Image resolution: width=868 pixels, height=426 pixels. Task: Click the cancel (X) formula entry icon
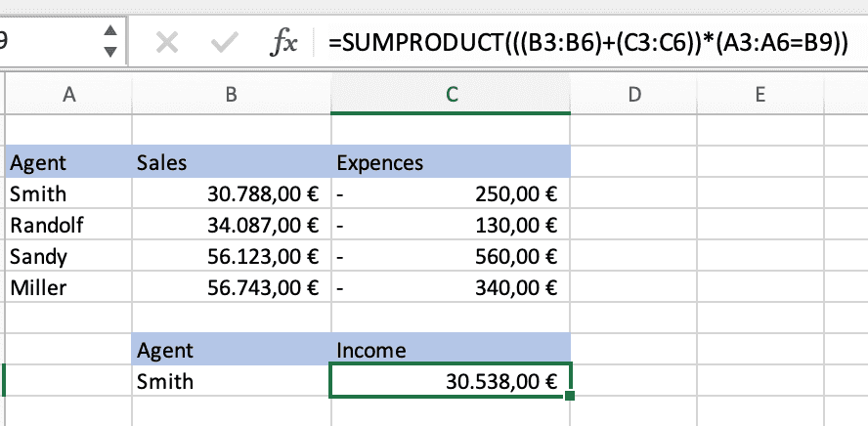coord(167,41)
